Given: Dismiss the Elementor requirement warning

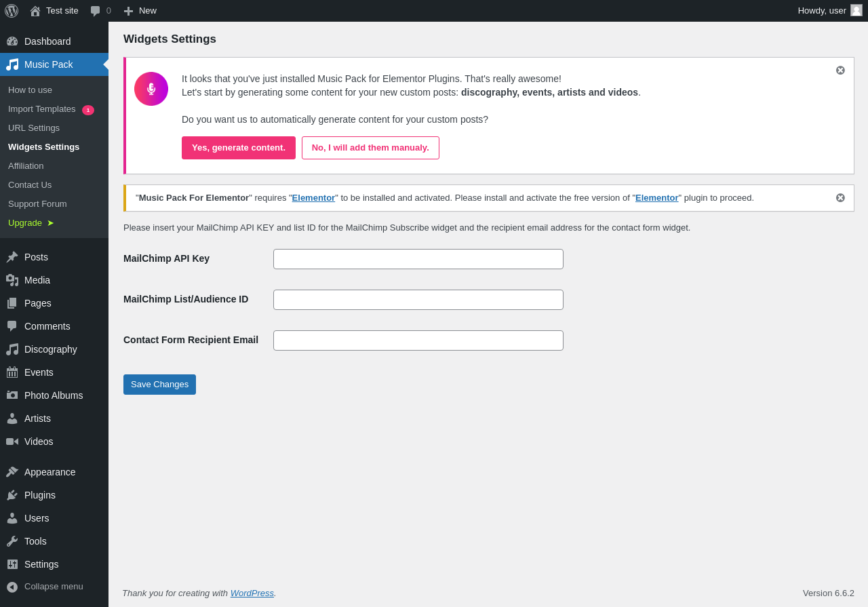Looking at the screenshot, I should (x=840, y=198).
